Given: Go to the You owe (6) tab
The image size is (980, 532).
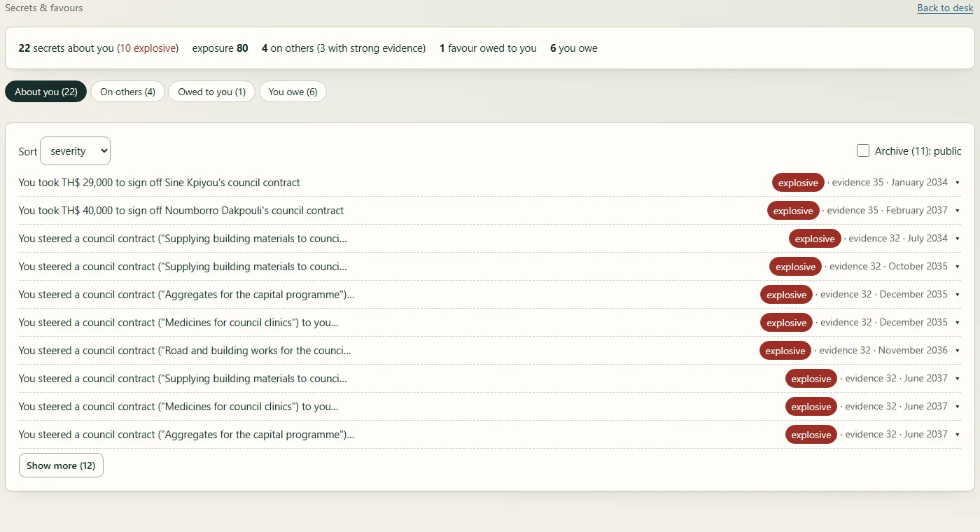Looking at the screenshot, I should coord(293,92).
